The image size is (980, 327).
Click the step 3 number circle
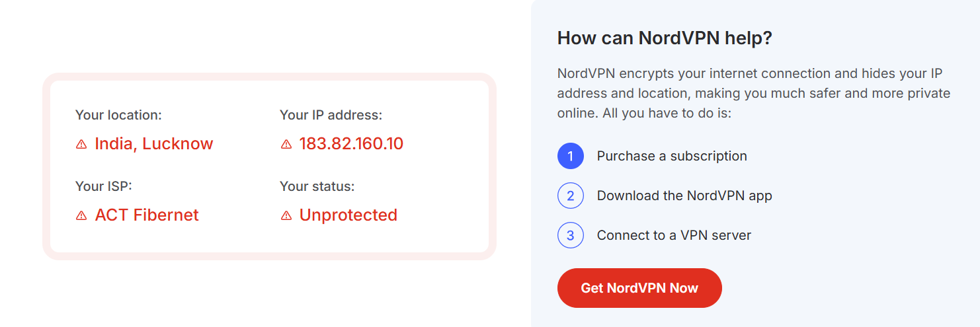click(570, 236)
